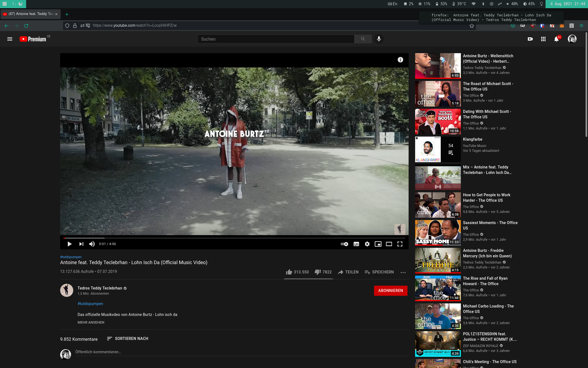588x368 pixels.
Task: Click the Suchen search box
Action: click(276, 39)
